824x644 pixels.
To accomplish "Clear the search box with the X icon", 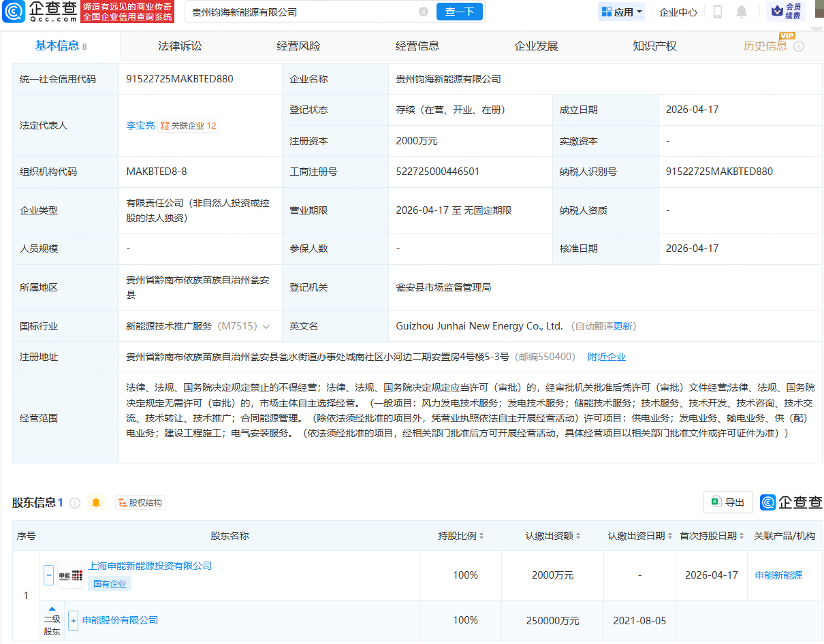I will tap(424, 12).
